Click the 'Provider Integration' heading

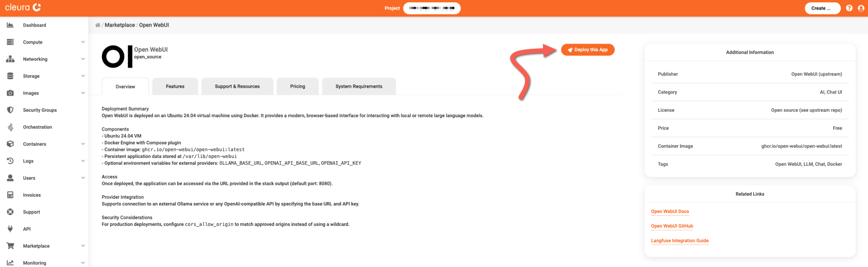123,197
